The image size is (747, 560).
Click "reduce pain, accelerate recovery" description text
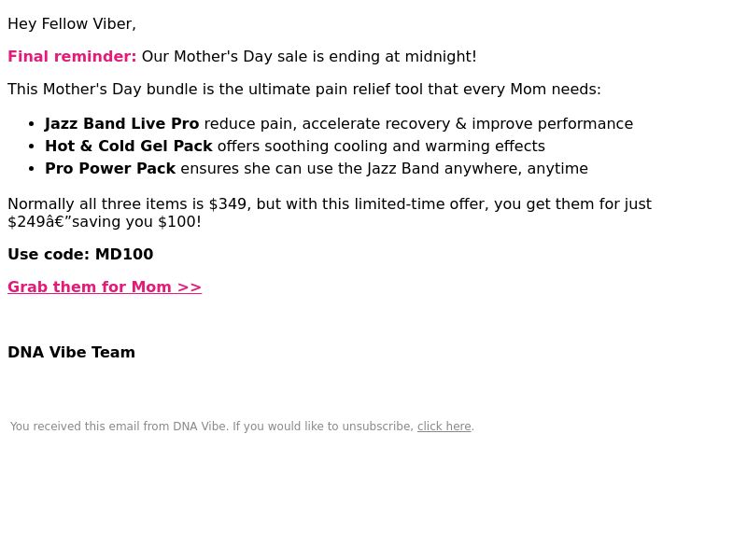pyautogui.click(x=328, y=123)
